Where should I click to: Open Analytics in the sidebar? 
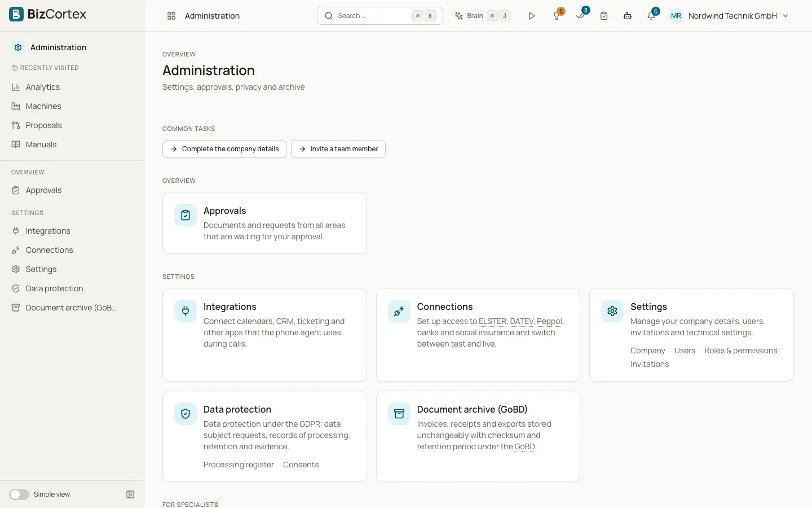pos(72,87)
